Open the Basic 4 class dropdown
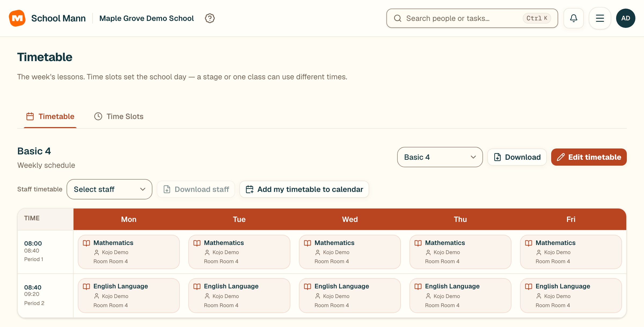Image resolution: width=644 pixels, height=327 pixels. [440, 157]
